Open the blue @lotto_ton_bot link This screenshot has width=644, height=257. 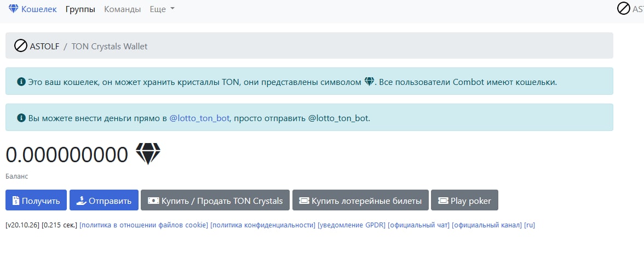pos(199,118)
